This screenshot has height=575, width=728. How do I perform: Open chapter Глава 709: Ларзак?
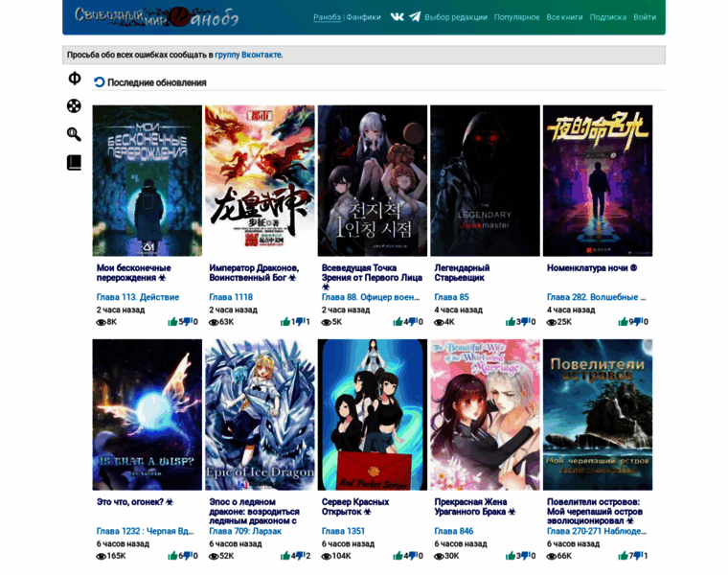(245, 531)
